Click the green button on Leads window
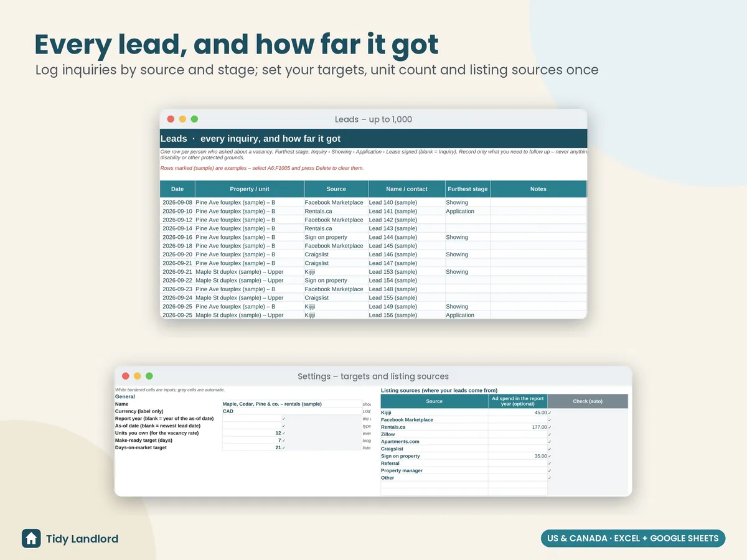This screenshot has width=747, height=560. tap(194, 119)
